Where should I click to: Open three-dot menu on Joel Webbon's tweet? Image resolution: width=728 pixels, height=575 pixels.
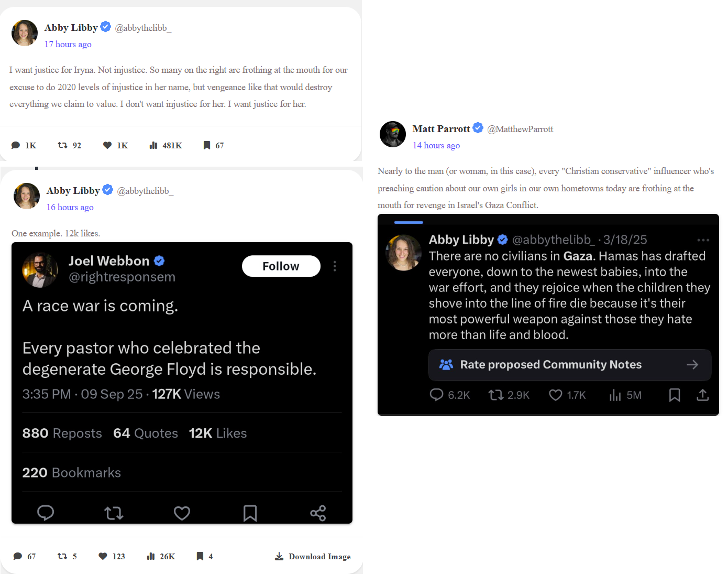coord(335,266)
